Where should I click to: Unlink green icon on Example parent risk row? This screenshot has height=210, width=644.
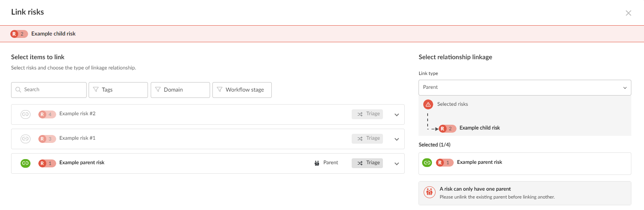pos(25,163)
